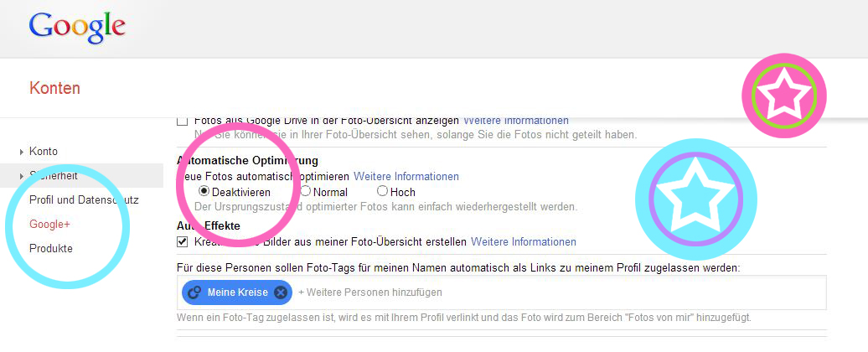The width and height of the screenshot is (868, 352).
Task: Open Weitere Informationen link beside Google Drive photos
Action: tap(515, 120)
